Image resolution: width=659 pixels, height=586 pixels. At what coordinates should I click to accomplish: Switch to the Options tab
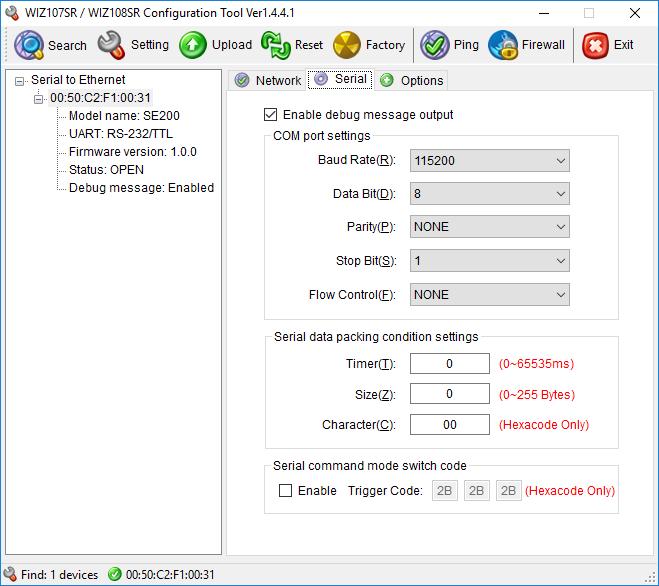pyautogui.click(x=411, y=80)
